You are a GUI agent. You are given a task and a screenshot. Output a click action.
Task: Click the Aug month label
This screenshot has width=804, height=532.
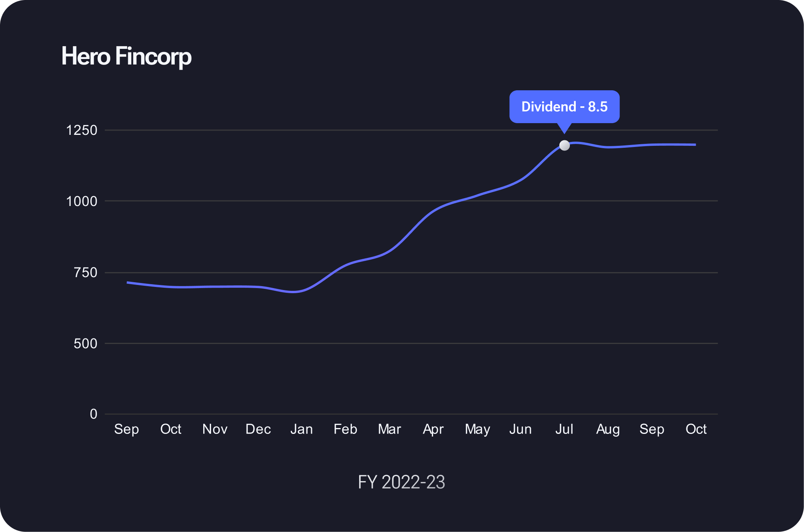click(x=608, y=429)
